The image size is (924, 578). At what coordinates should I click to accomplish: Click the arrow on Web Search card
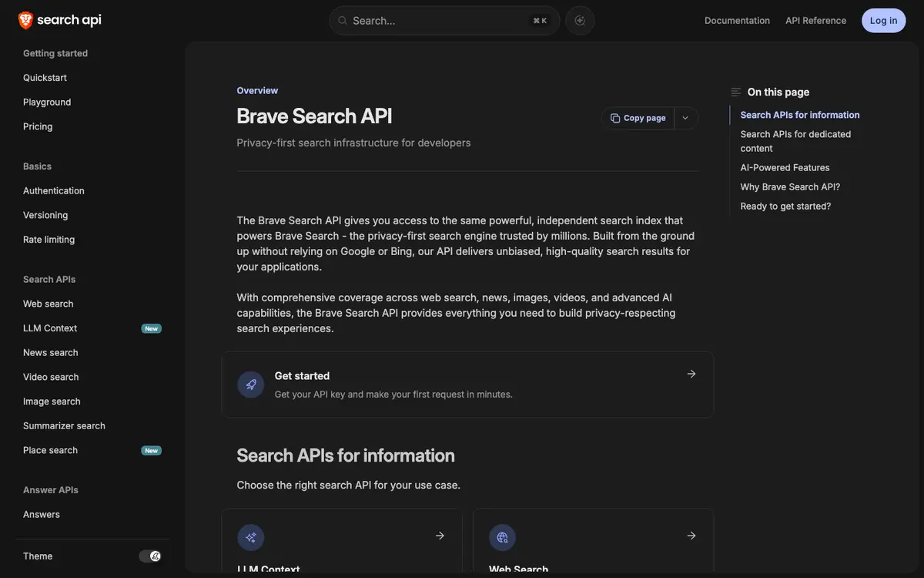(691, 536)
